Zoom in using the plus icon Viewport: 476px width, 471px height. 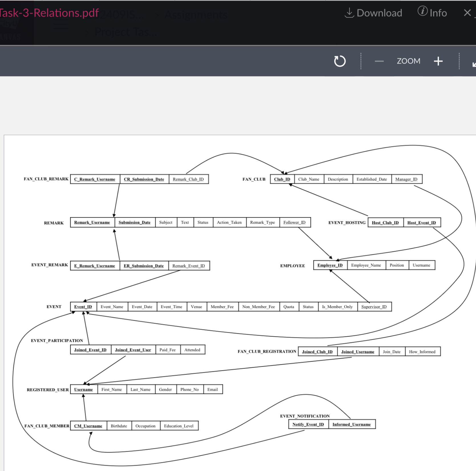pyautogui.click(x=438, y=61)
